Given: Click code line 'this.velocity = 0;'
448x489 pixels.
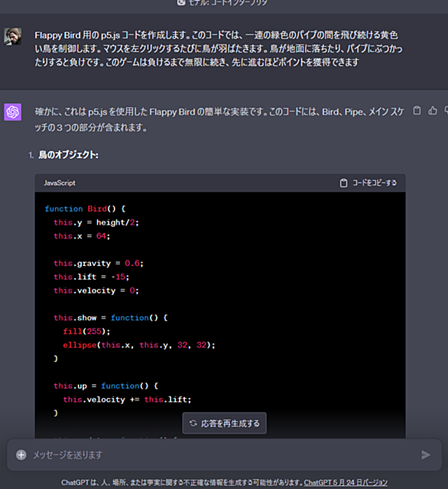Looking at the screenshot, I should pos(96,290).
